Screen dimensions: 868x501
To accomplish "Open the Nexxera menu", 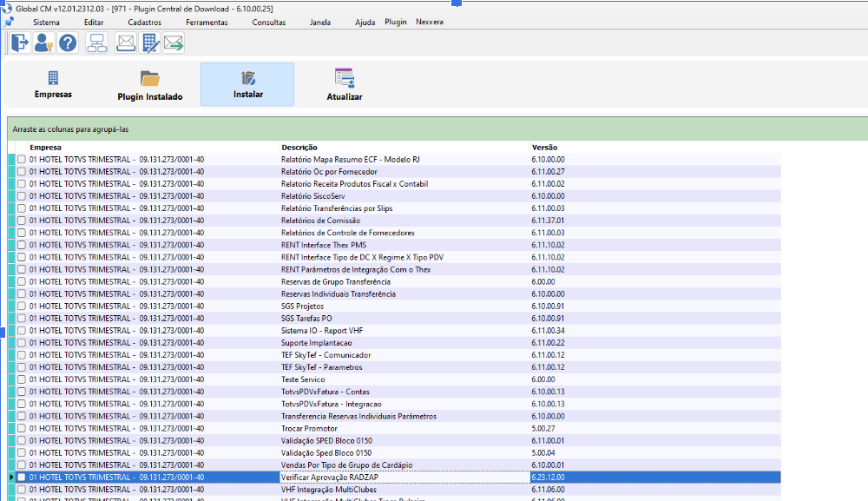I will coord(430,22).
